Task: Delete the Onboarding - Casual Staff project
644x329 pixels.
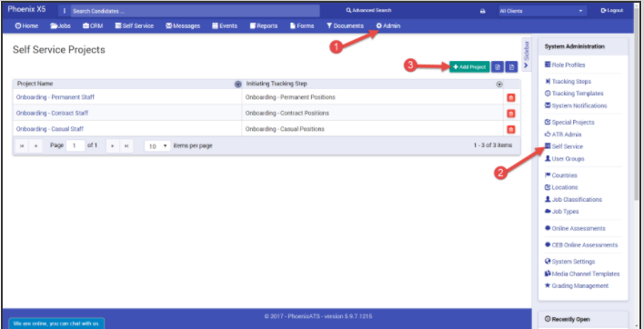Action: coord(510,130)
